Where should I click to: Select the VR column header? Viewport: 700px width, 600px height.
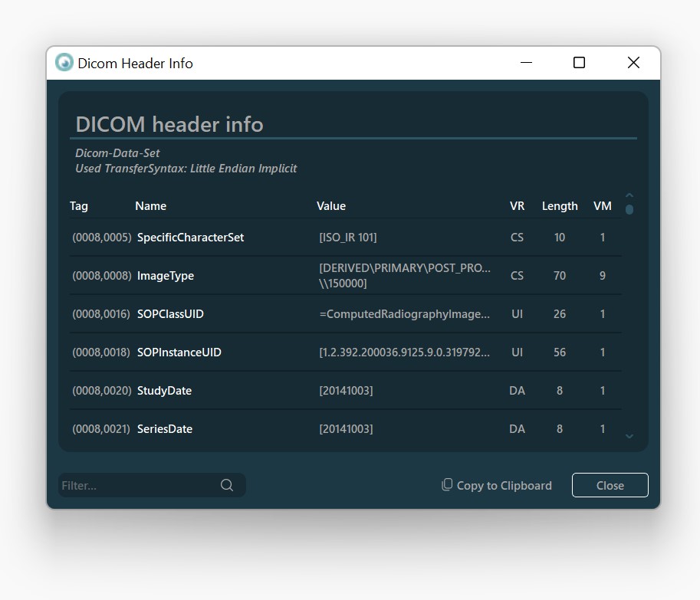pos(517,206)
